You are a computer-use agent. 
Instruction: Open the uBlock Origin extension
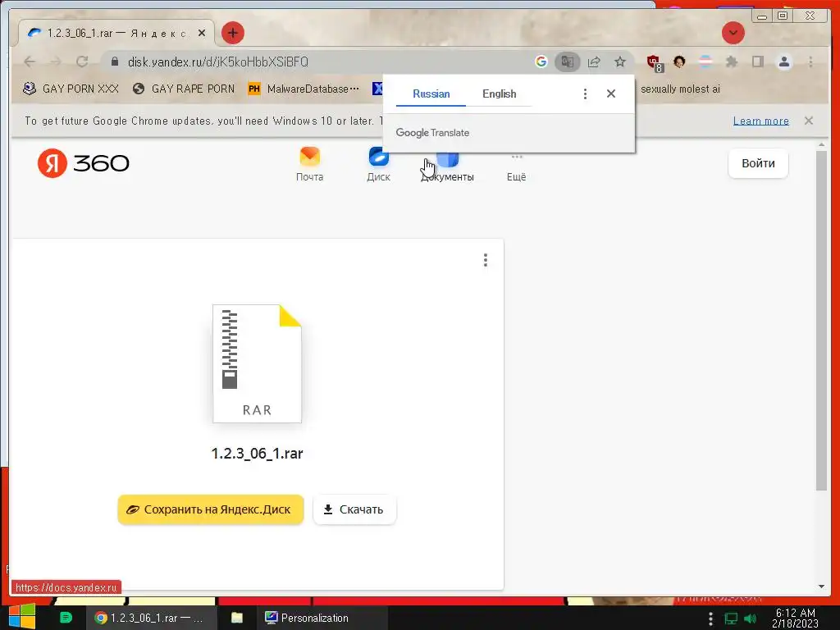tap(655, 63)
